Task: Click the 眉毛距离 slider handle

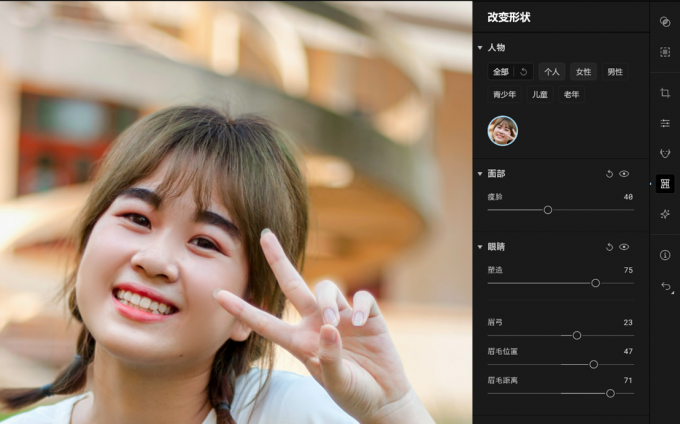Action: [610, 394]
